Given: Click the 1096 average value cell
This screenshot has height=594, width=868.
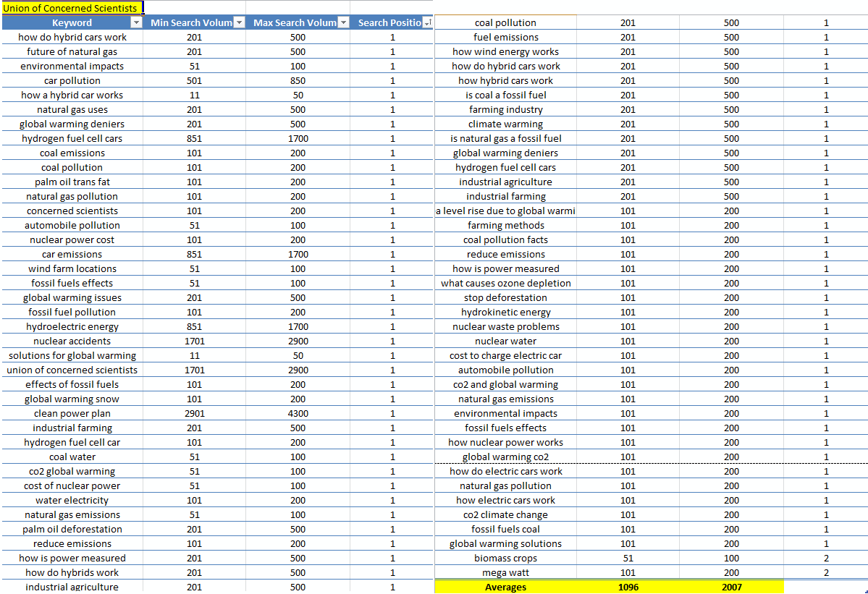Looking at the screenshot, I should tap(628, 587).
